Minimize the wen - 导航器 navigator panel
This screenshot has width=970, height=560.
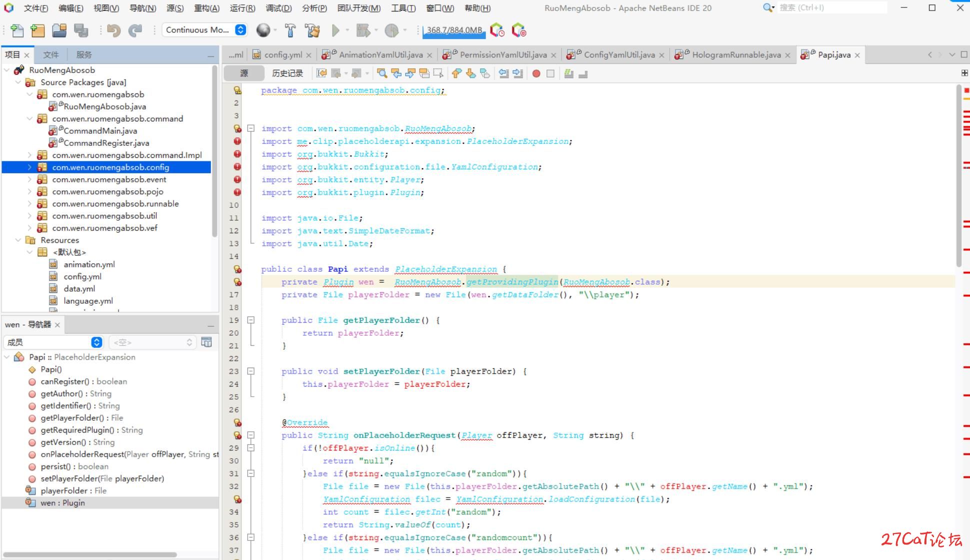(211, 325)
